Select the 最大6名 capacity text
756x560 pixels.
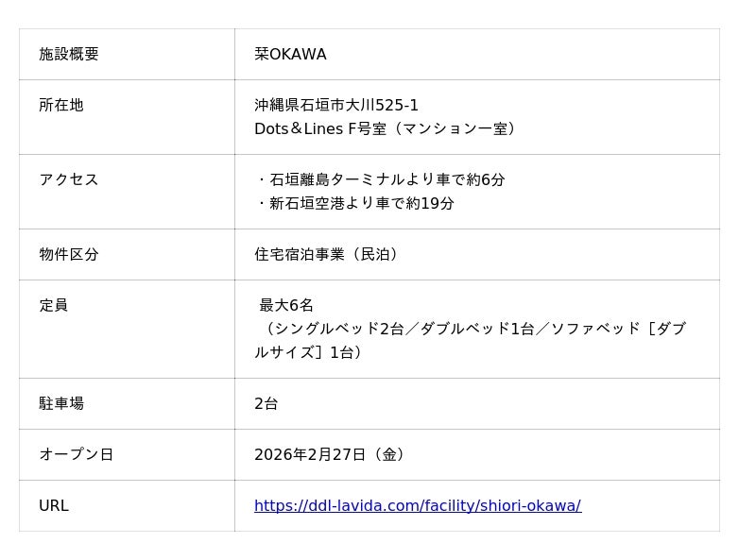(x=286, y=306)
